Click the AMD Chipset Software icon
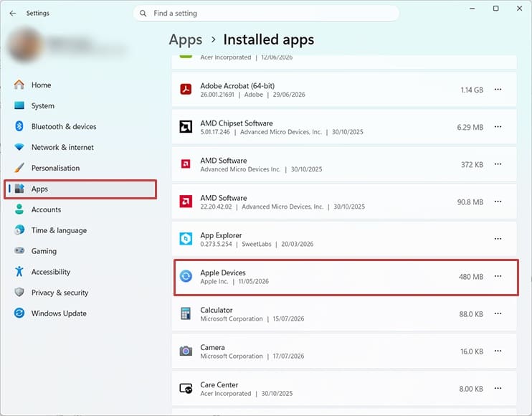The width and height of the screenshot is (532, 416). pyautogui.click(x=186, y=127)
